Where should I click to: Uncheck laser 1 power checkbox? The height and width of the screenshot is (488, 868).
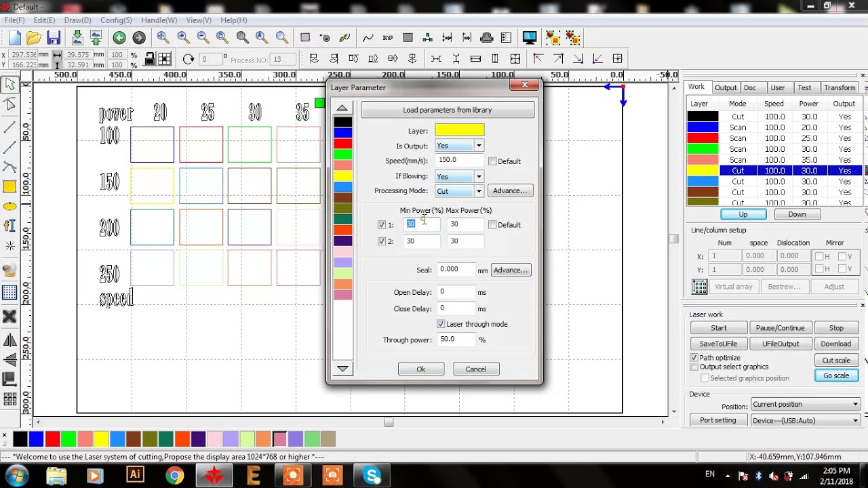381,225
